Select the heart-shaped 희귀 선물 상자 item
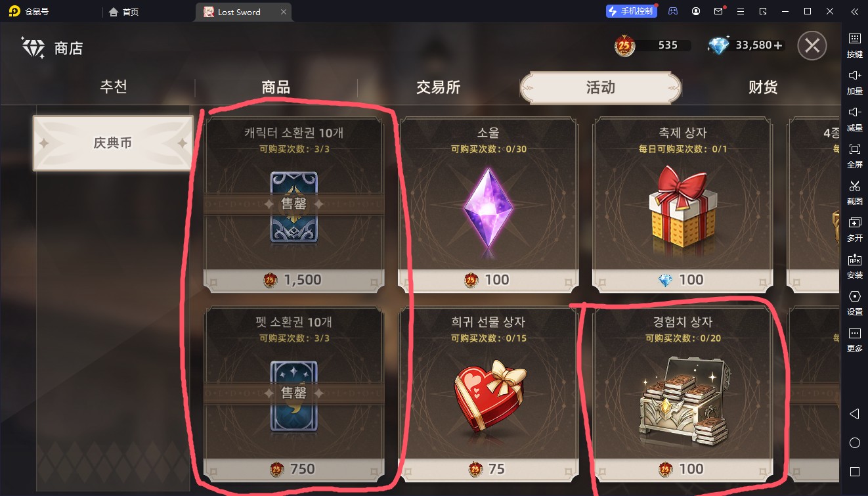Screen dimensions: 868x496 click(x=488, y=394)
